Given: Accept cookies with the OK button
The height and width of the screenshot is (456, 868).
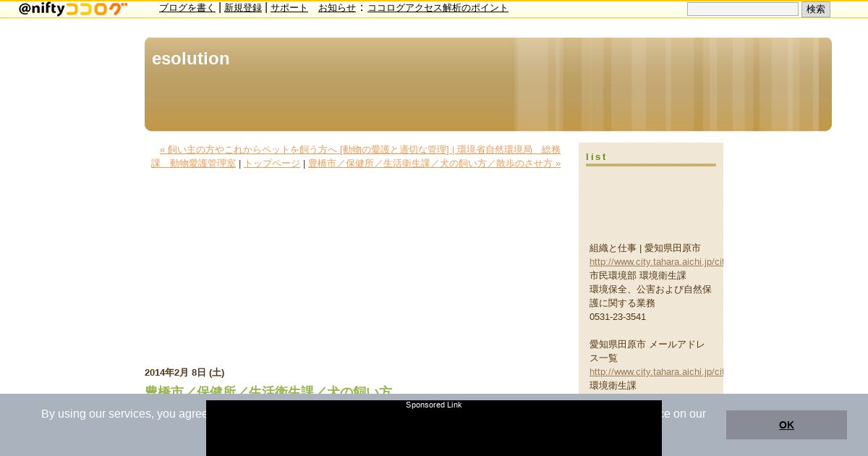Looking at the screenshot, I should 786,425.
